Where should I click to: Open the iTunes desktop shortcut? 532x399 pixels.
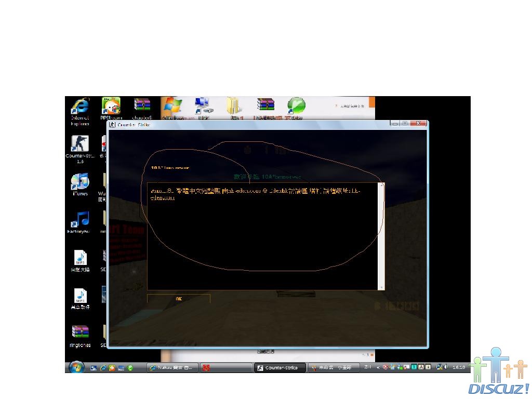click(80, 184)
